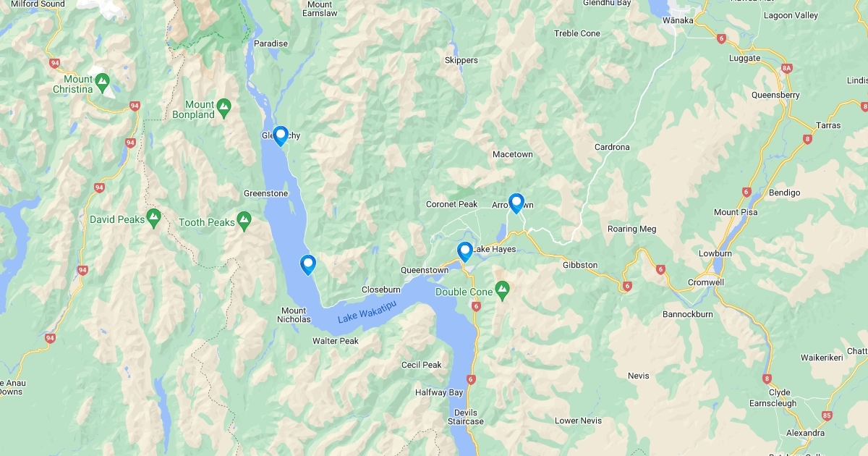Image resolution: width=868 pixels, height=456 pixels.
Task: Click the blue pin above Mount Nicholas
Action: pos(308,265)
